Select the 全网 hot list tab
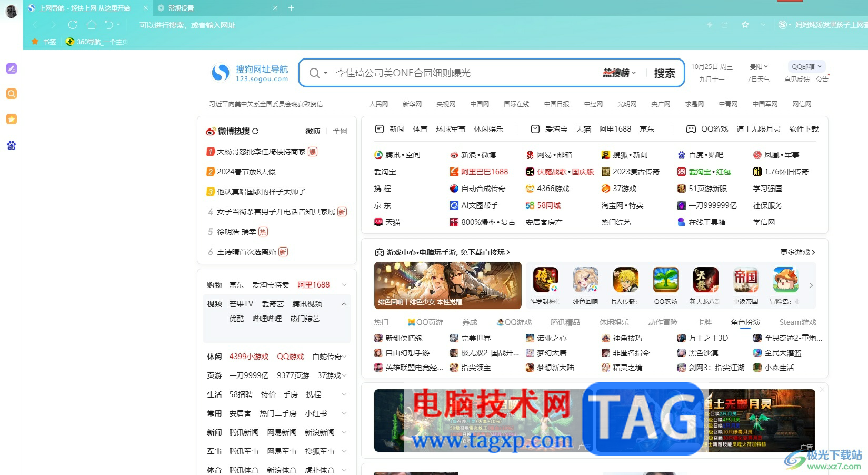The height and width of the screenshot is (475, 868). click(x=340, y=131)
